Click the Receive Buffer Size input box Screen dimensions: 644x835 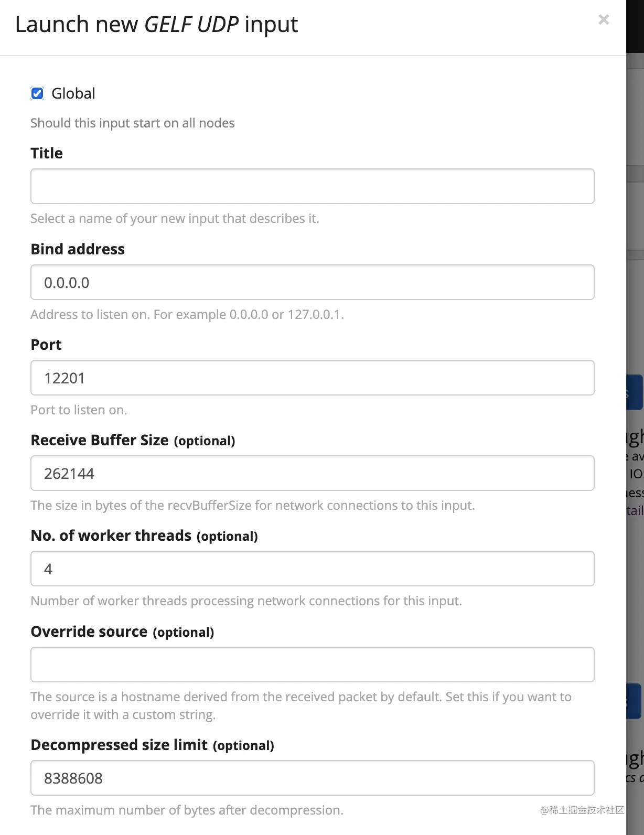point(312,473)
